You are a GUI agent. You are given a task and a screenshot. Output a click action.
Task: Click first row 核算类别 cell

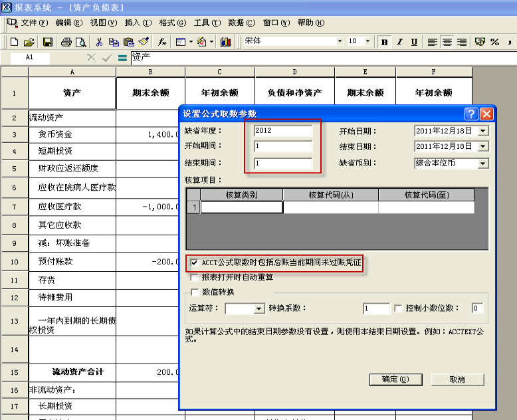[241, 207]
